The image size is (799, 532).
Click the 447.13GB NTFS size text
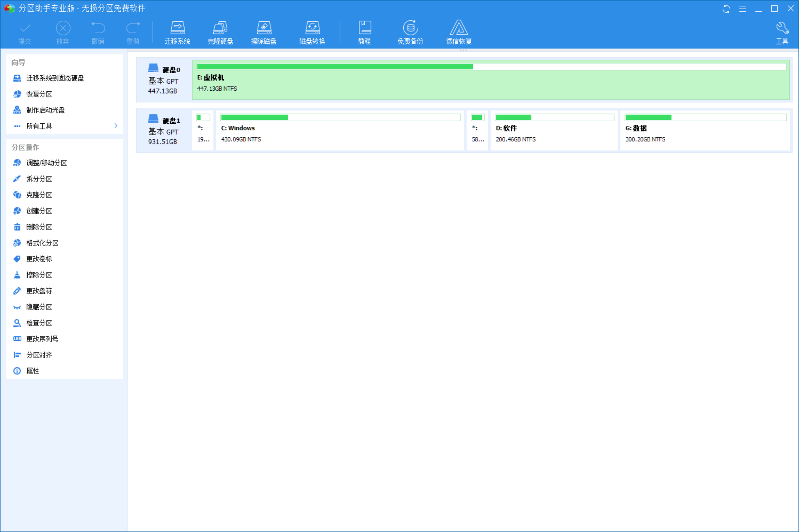[217, 89]
